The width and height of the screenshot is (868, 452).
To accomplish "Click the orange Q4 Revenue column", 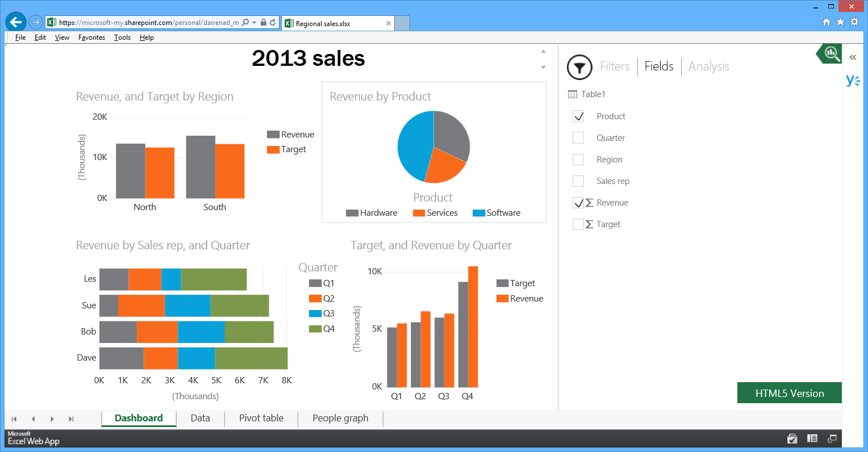I will [473, 327].
